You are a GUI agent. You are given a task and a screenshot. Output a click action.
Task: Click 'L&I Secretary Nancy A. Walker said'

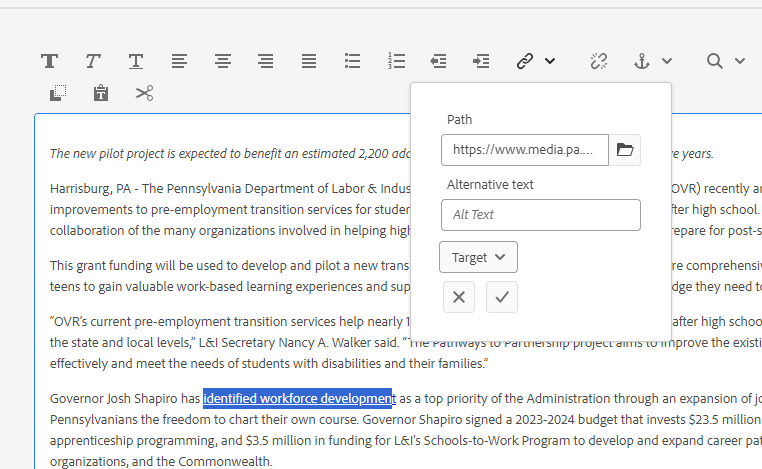tap(298, 343)
